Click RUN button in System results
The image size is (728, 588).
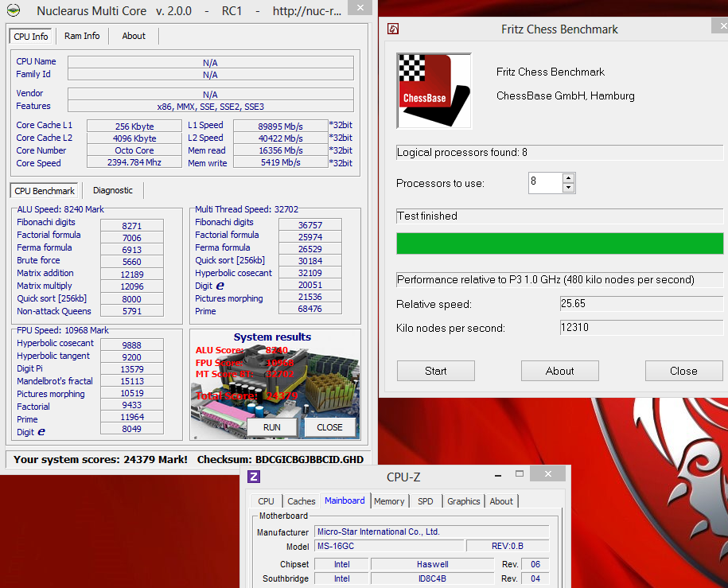pyautogui.click(x=272, y=427)
